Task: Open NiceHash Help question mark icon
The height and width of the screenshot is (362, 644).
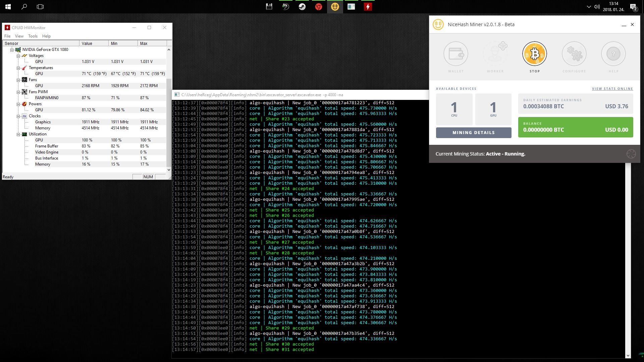Action: tap(613, 54)
